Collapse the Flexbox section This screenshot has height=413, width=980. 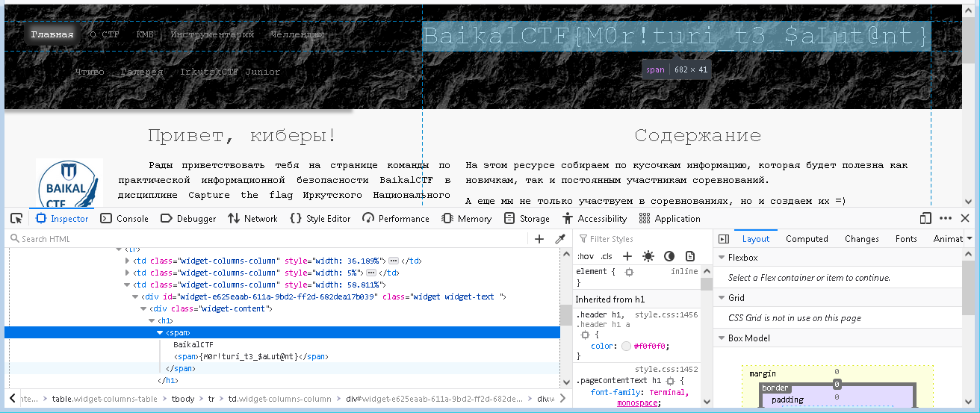[722, 258]
